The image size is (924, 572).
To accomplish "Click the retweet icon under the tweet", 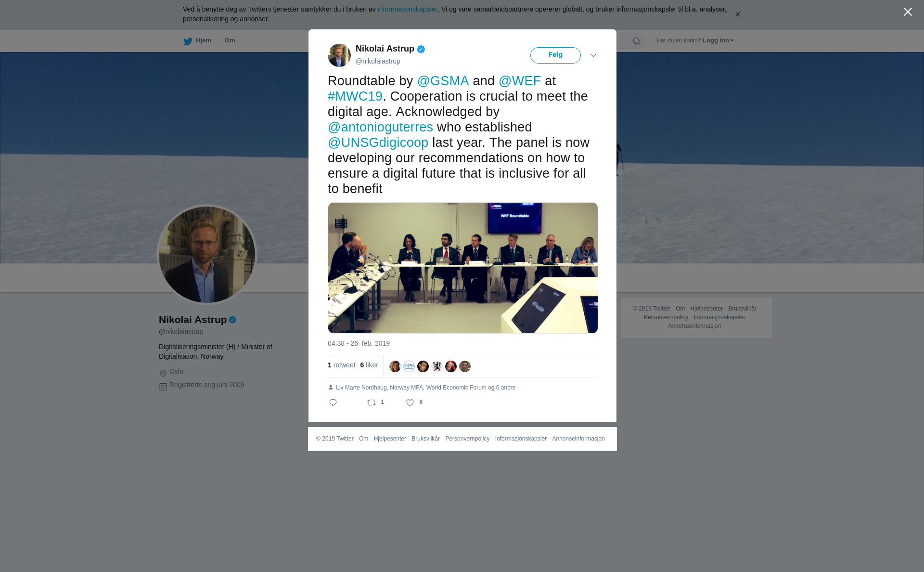I will tap(372, 403).
